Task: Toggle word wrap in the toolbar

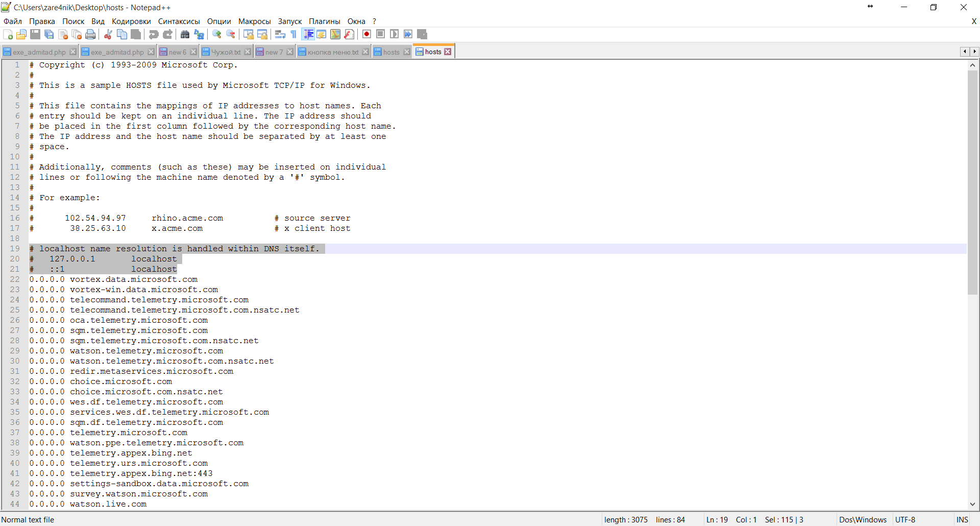Action: tap(280, 34)
